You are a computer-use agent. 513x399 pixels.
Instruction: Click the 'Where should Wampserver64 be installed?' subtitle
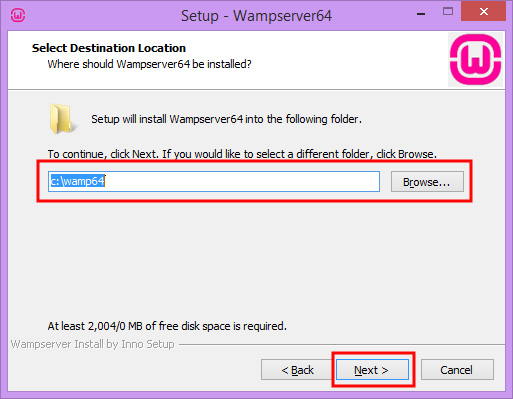[149, 64]
